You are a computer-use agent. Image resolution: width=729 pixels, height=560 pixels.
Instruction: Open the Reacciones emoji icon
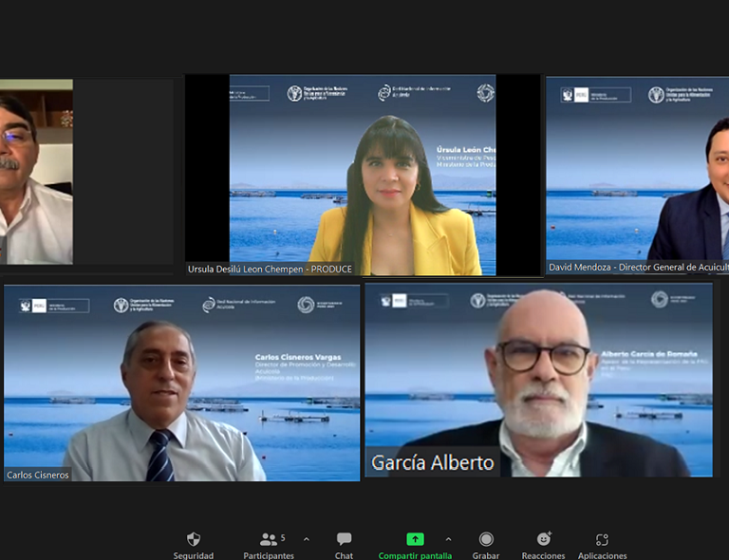[x=543, y=539]
